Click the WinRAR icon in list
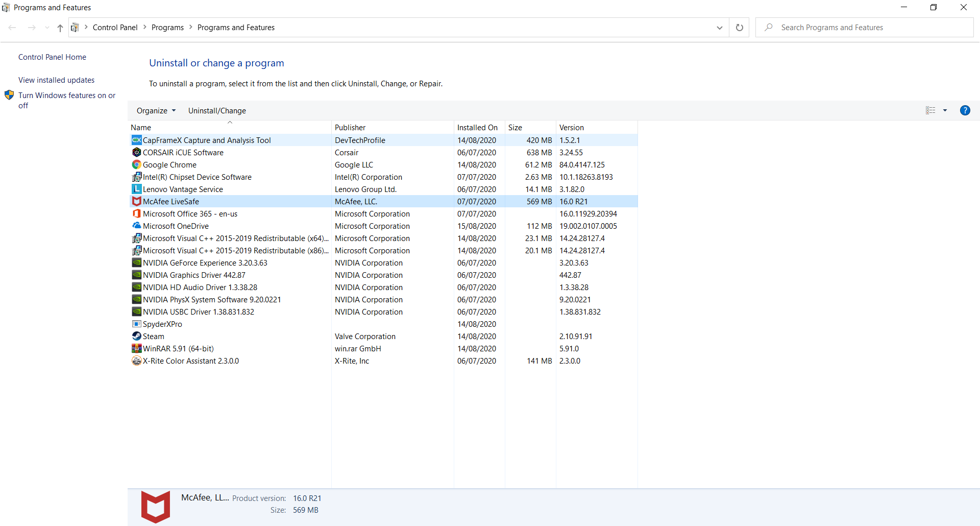Image resolution: width=980 pixels, height=526 pixels. 136,348
